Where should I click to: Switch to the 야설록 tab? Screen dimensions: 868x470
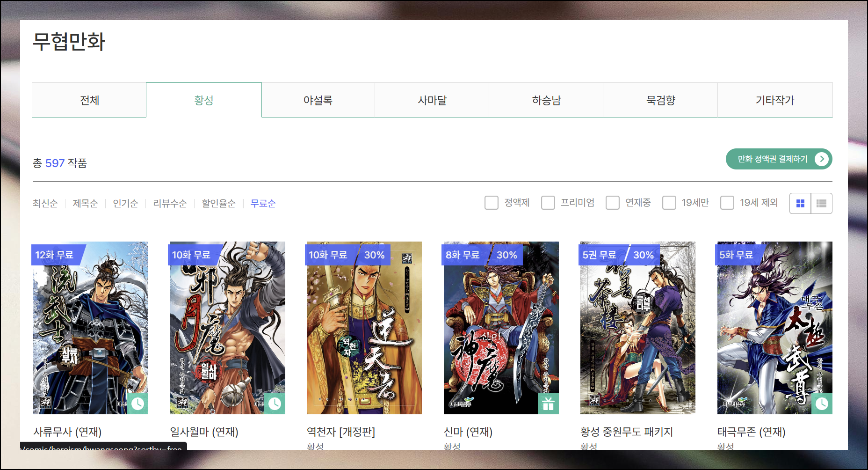point(318,100)
